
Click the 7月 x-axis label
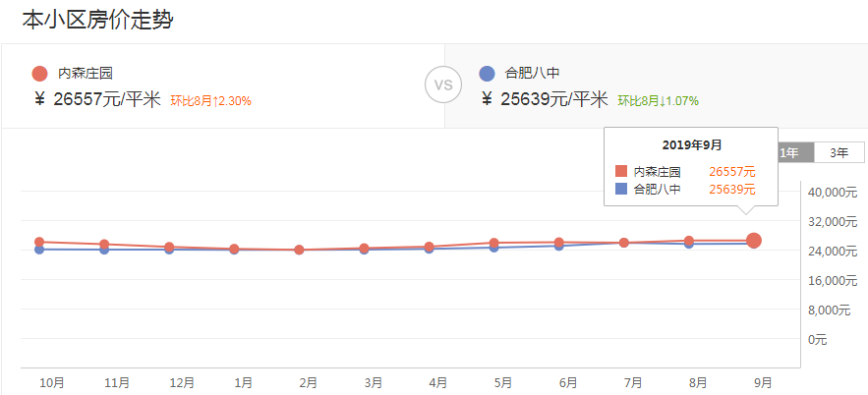[x=632, y=382]
